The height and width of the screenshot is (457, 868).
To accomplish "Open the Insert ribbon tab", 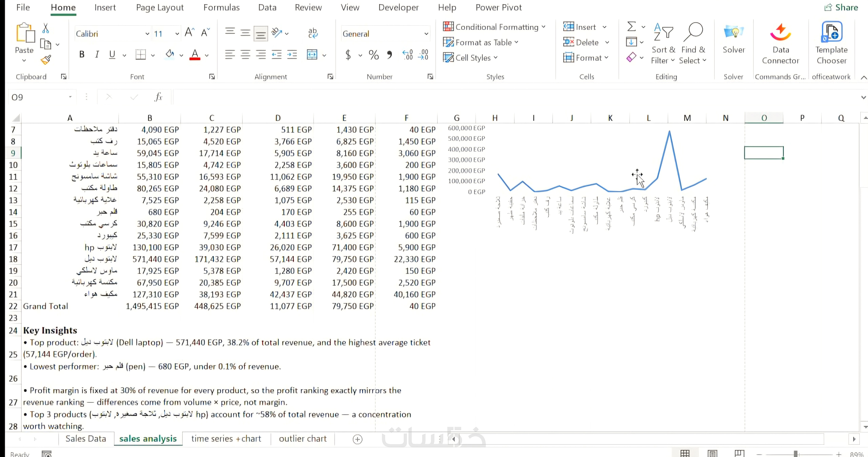I will point(105,7).
